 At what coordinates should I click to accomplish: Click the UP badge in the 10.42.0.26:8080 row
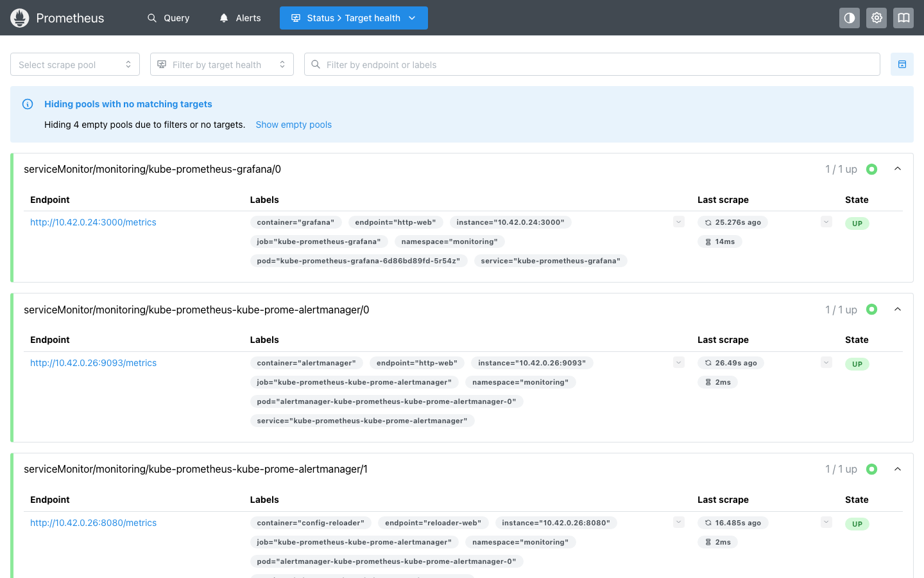click(857, 524)
